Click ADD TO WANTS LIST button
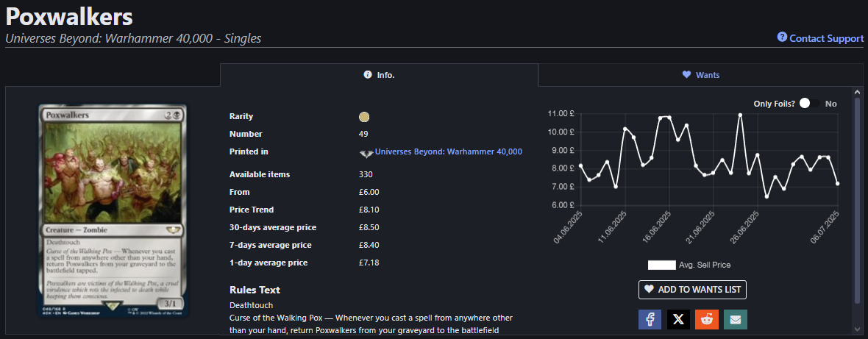Screen dimensions: 868x339 [x=692, y=289]
